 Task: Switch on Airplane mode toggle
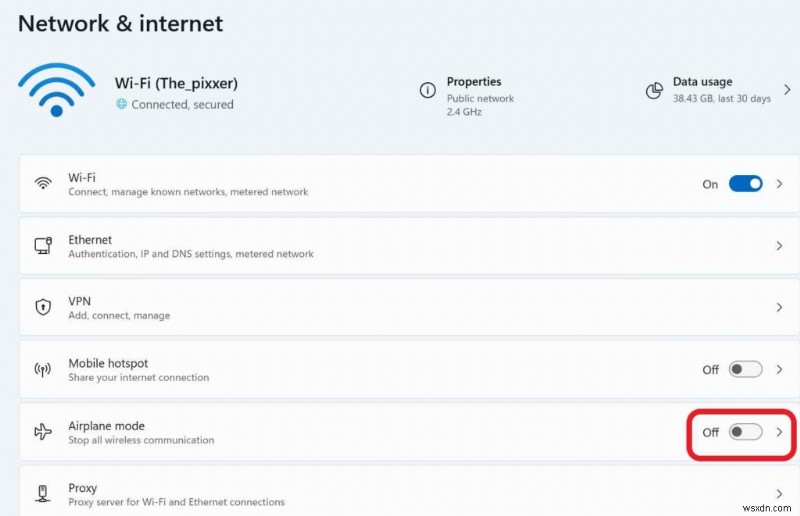tap(745, 432)
